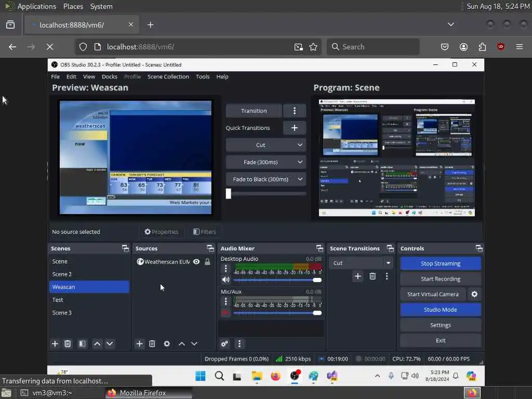Click Stop Streaming button
The image size is (532, 399).
coord(441,263)
